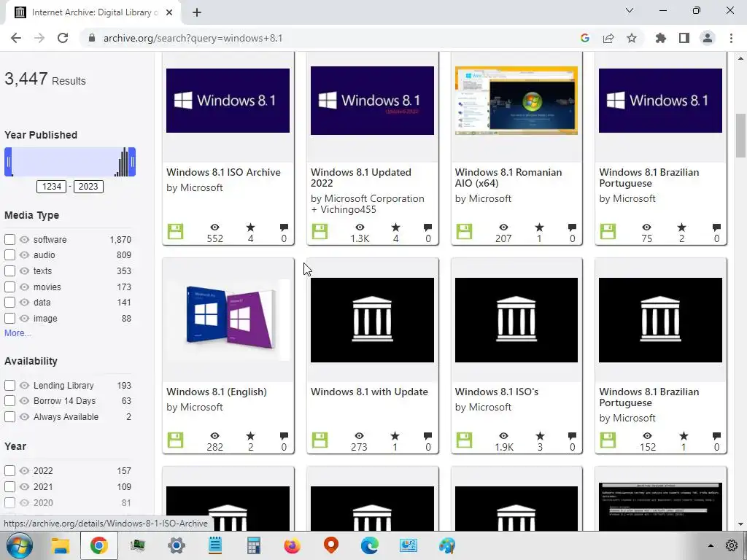The height and width of the screenshot is (560, 747).
Task: Open the tab search chevron
Action: click(x=630, y=10)
